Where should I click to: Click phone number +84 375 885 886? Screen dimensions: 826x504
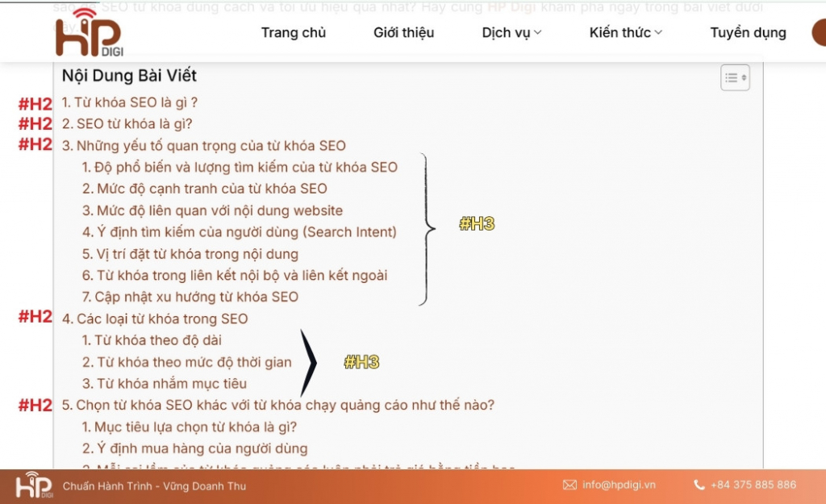pyautogui.click(x=753, y=485)
